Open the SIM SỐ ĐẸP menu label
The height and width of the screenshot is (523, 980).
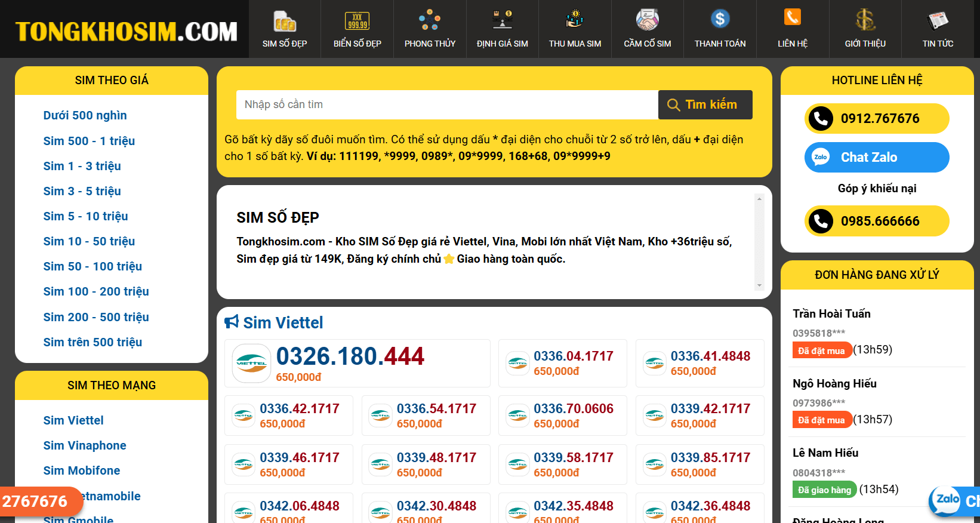285,44
